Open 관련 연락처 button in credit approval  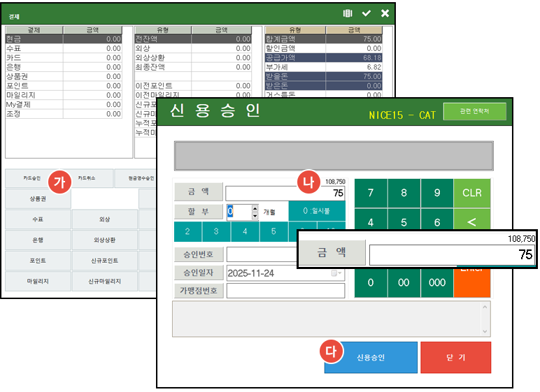tap(474, 111)
